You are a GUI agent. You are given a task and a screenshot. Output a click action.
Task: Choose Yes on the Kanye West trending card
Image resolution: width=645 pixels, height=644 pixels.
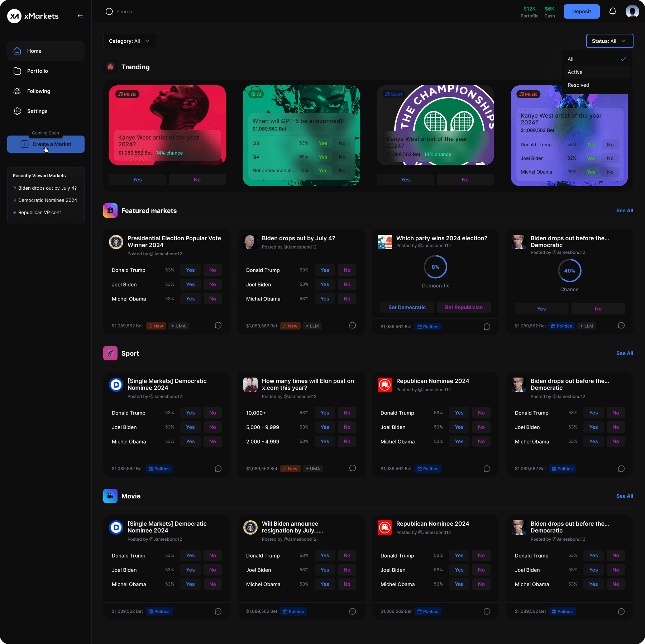(x=137, y=179)
